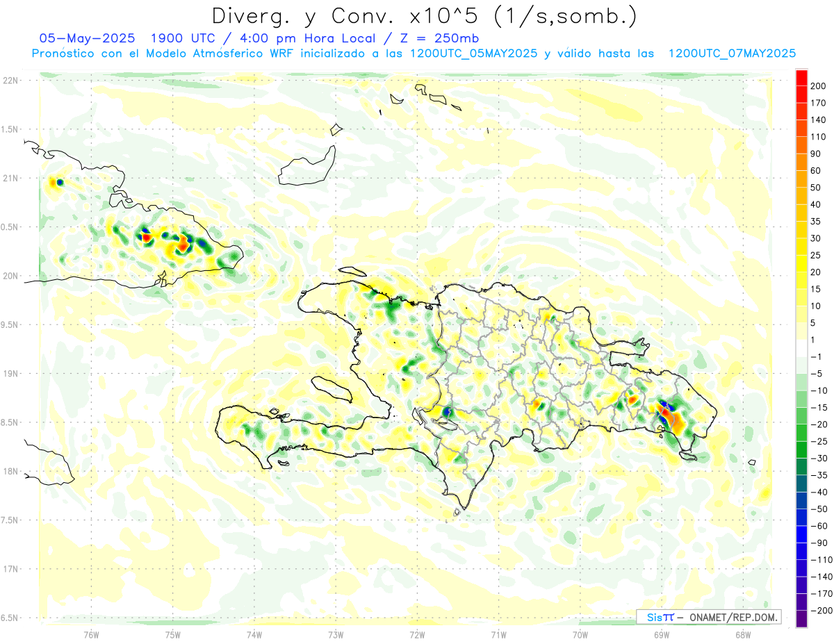The image size is (834, 644).
Task: Select the '72W' longitude label
Action: pos(417,634)
